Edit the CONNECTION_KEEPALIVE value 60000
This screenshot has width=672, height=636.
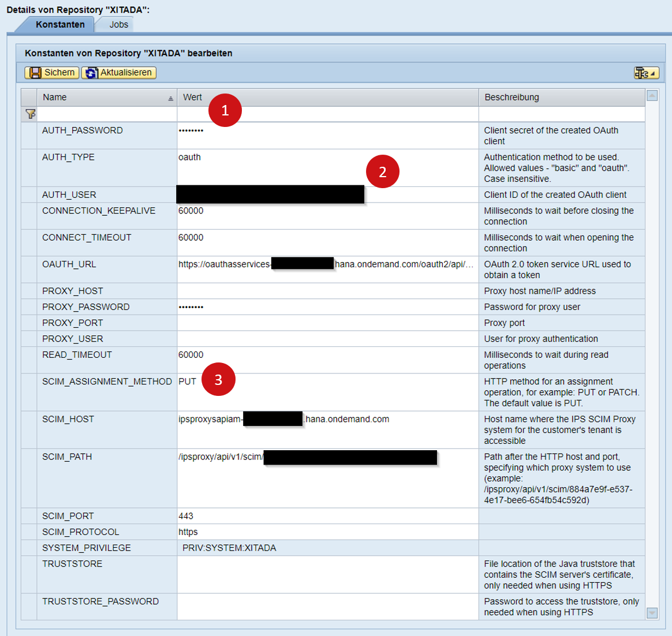pyautogui.click(x=328, y=216)
